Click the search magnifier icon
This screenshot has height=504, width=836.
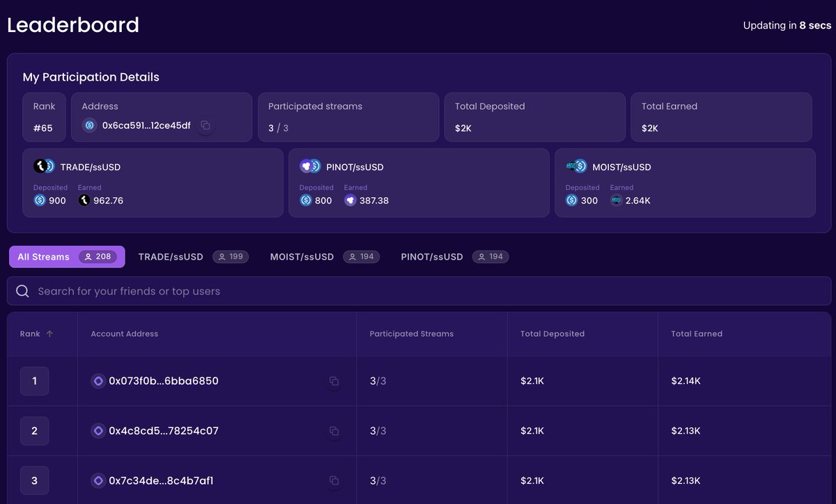23,291
